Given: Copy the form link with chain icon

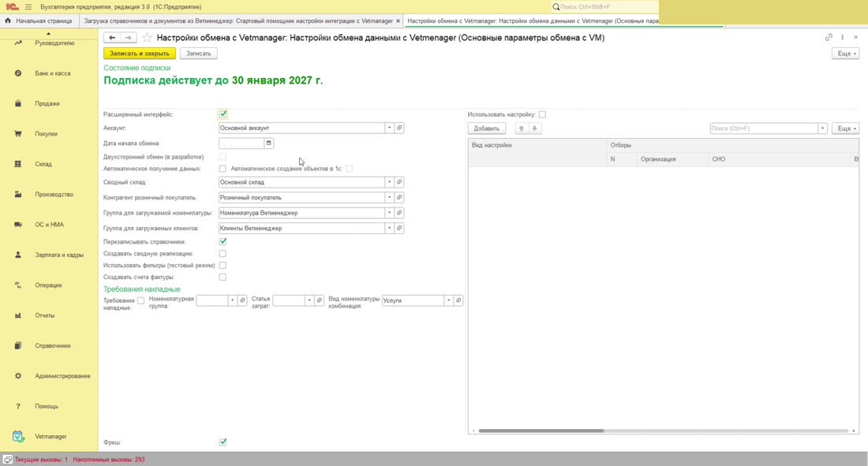Looking at the screenshot, I should click(x=829, y=37).
